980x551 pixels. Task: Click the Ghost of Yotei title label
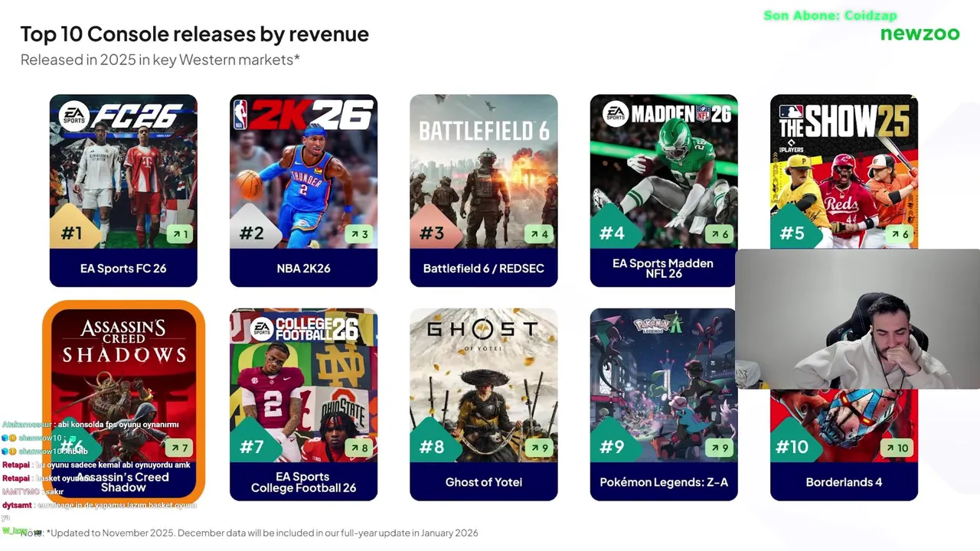(x=484, y=482)
